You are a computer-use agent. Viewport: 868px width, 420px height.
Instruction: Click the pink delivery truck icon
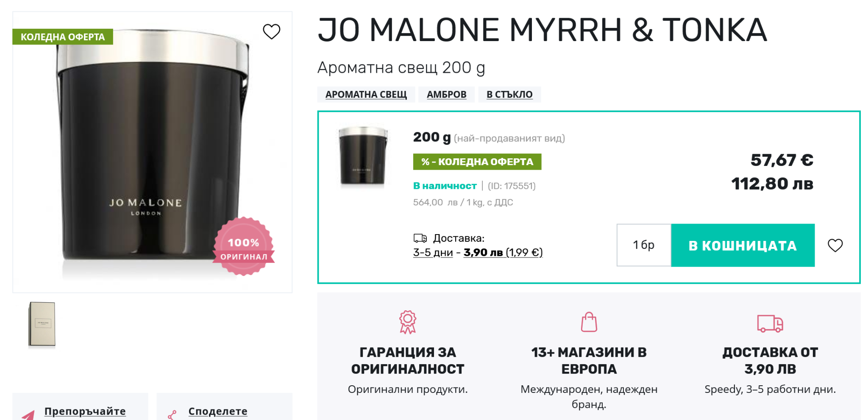tap(770, 323)
